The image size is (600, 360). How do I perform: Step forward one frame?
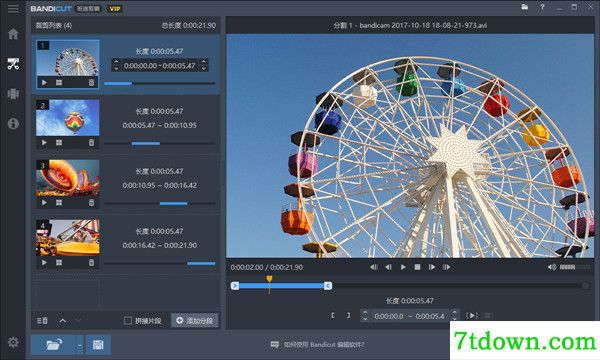coord(432,267)
